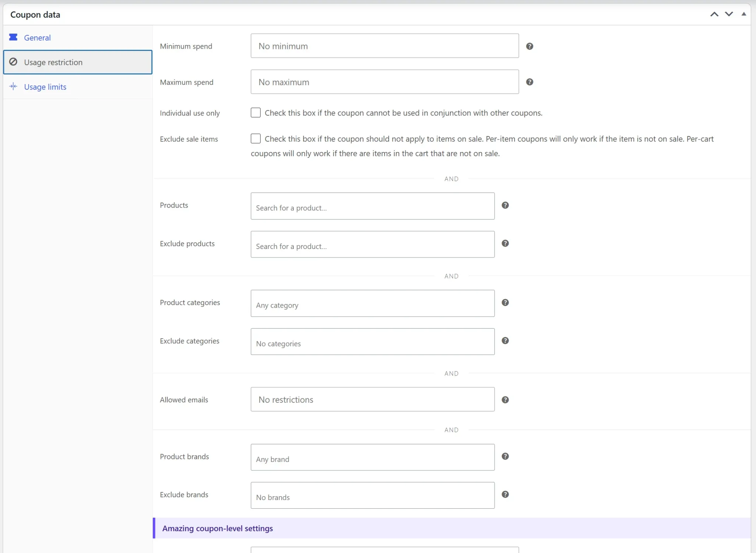Open the Exclude categories selector

(x=372, y=342)
